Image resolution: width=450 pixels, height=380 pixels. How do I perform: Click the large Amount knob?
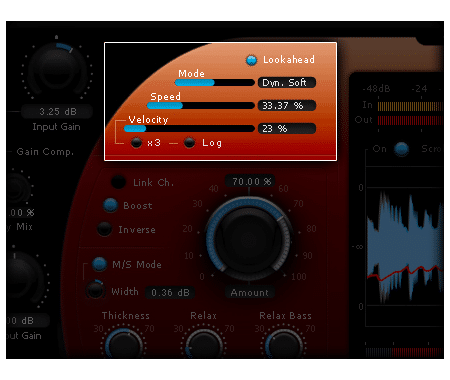(249, 238)
